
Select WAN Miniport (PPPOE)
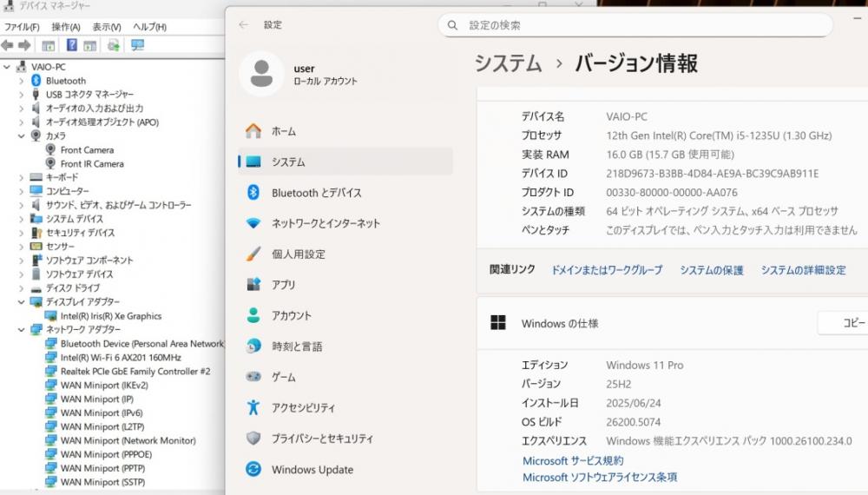pyautogui.click(x=106, y=454)
